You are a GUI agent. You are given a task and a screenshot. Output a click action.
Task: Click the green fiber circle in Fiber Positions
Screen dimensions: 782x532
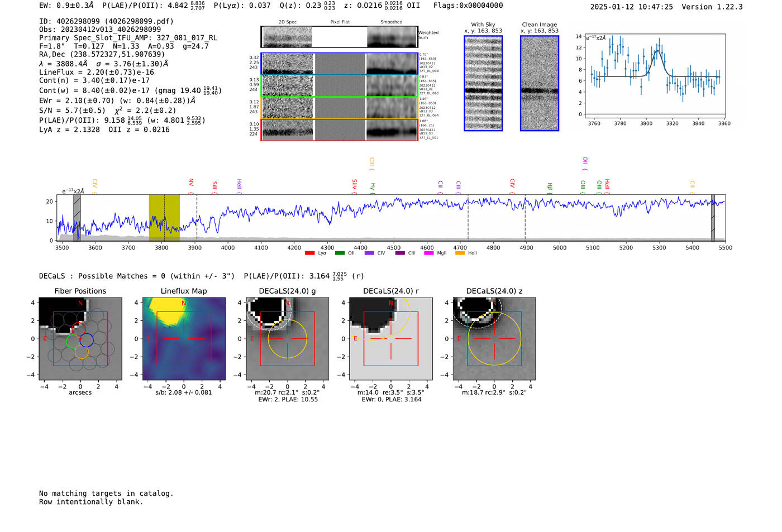pos(73,341)
